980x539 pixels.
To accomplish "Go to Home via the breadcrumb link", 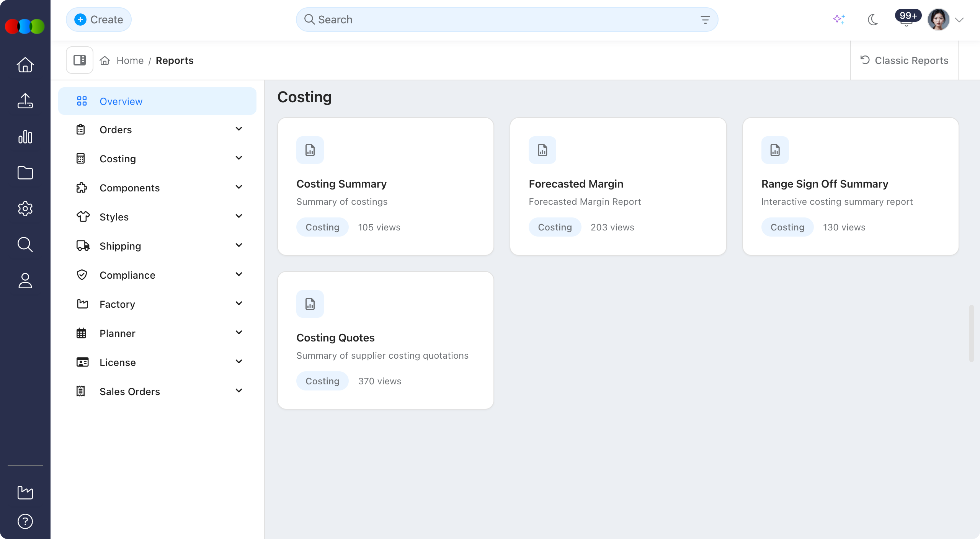I will (x=130, y=60).
